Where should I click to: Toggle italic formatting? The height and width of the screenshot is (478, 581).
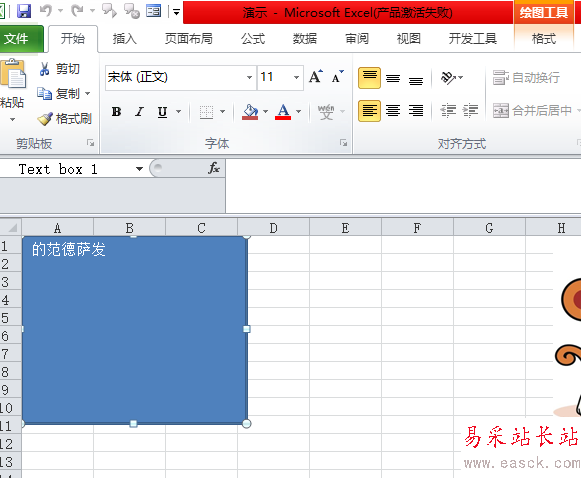click(x=139, y=111)
